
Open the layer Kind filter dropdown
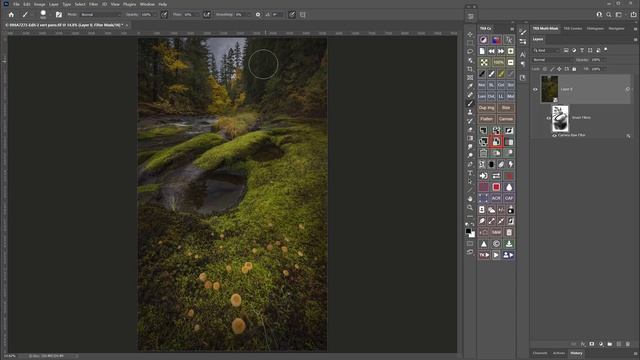tap(547, 50)
